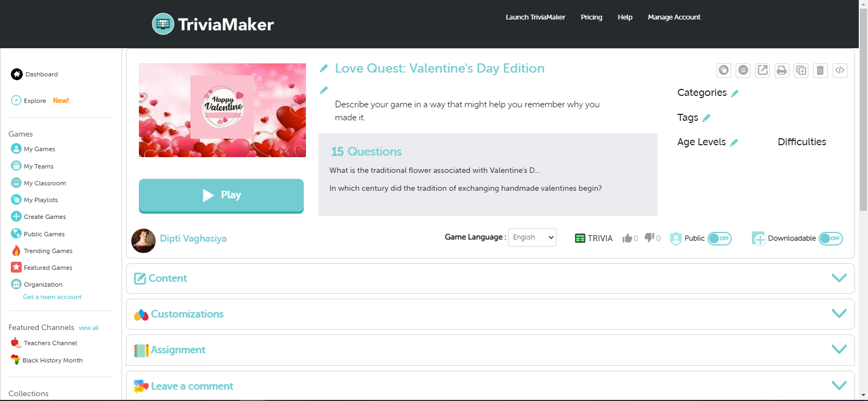Click the thumbs down dislike icon
This screenshot has width=868, height=401.
pos(649,238)
